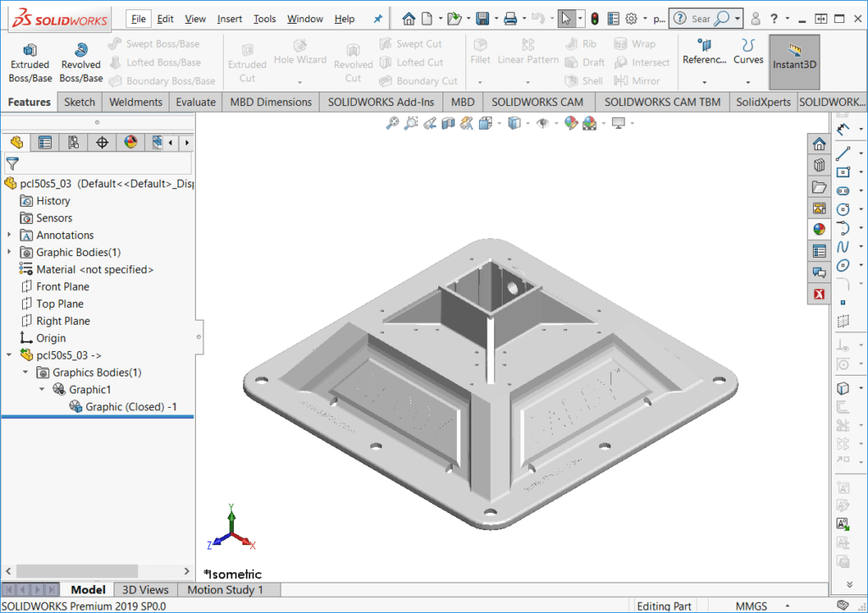Open File Properties icon in toolbar

(x=614, y=19)
